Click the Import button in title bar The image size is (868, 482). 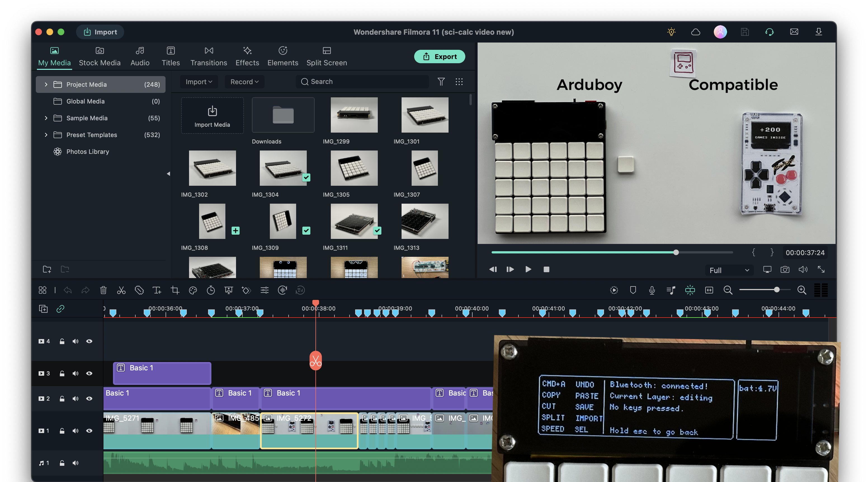[100, 32]
